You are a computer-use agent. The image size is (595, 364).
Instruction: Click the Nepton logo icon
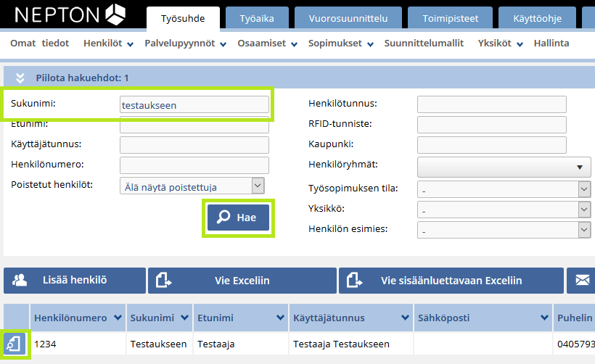115,15
